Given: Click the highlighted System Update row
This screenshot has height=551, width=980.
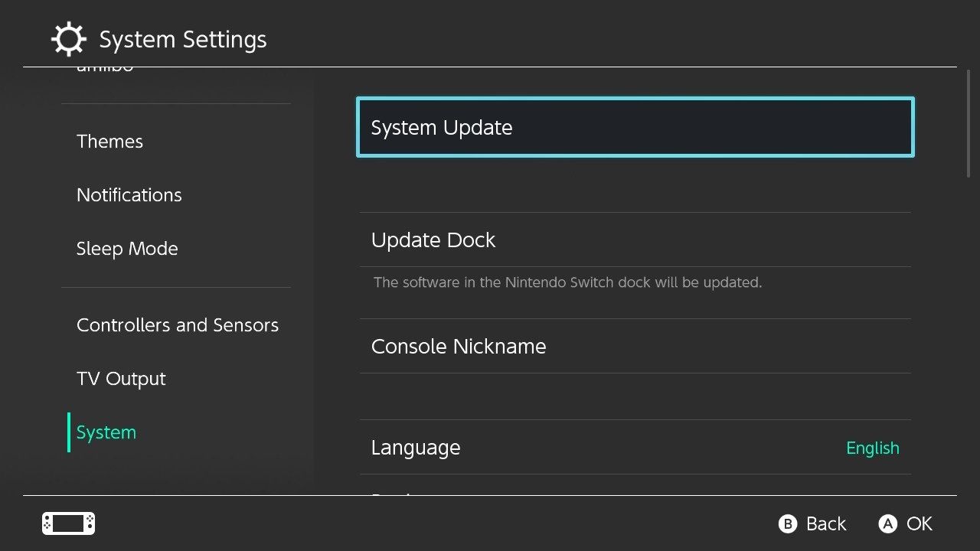Looking at the screenshot, I should [634, 127].
